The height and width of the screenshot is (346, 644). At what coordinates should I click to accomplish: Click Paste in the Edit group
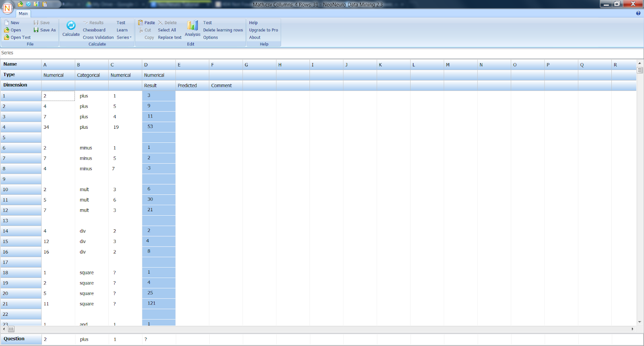(147, 23)
